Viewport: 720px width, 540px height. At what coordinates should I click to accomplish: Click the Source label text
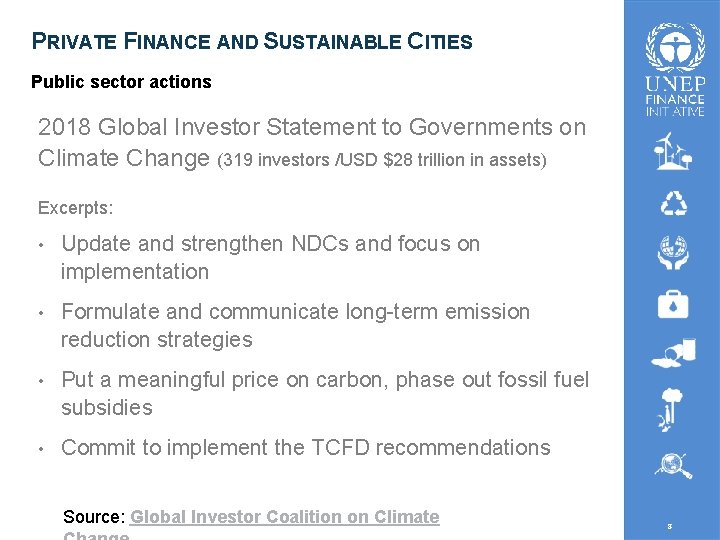(x=94, y=517)
